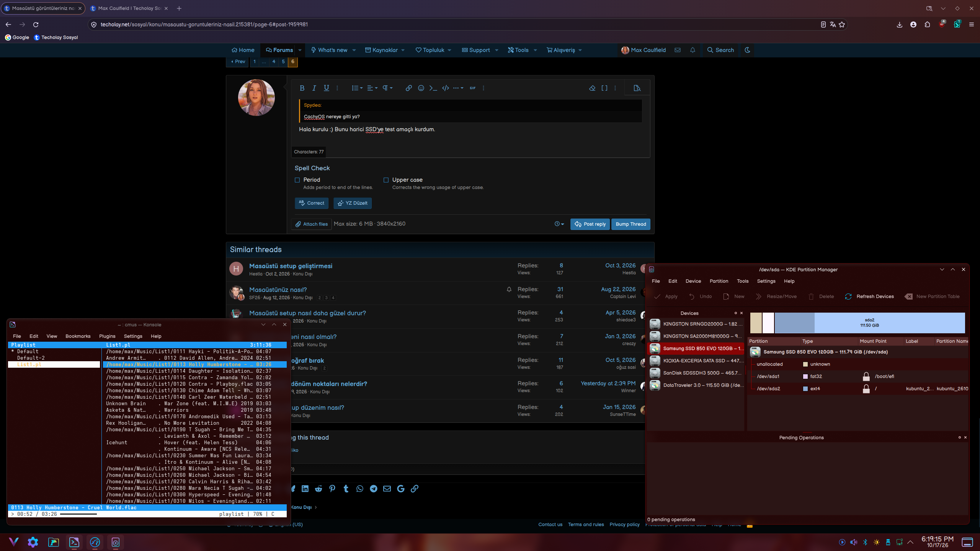Open the text alignment dropdown

(x=372, y=88)
